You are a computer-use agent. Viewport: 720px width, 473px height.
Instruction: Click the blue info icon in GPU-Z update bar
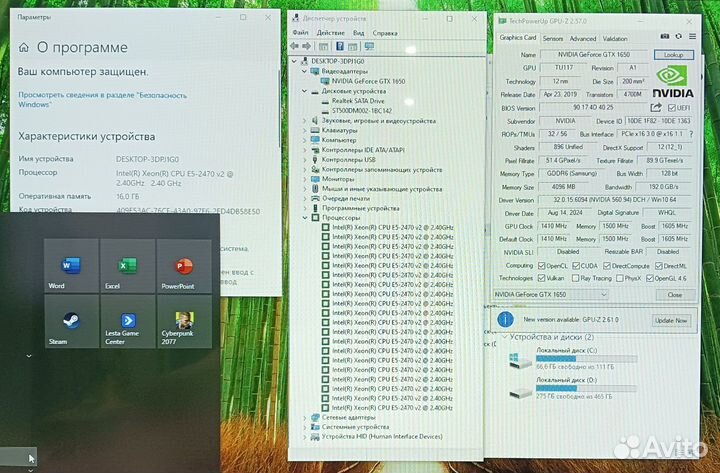click(x=506, y=319)
